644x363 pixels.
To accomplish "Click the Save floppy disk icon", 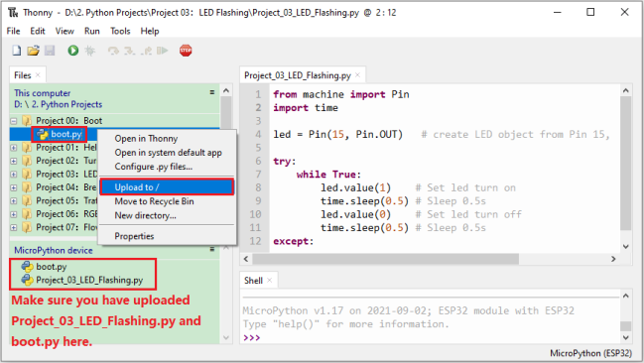I will [50, 51].
